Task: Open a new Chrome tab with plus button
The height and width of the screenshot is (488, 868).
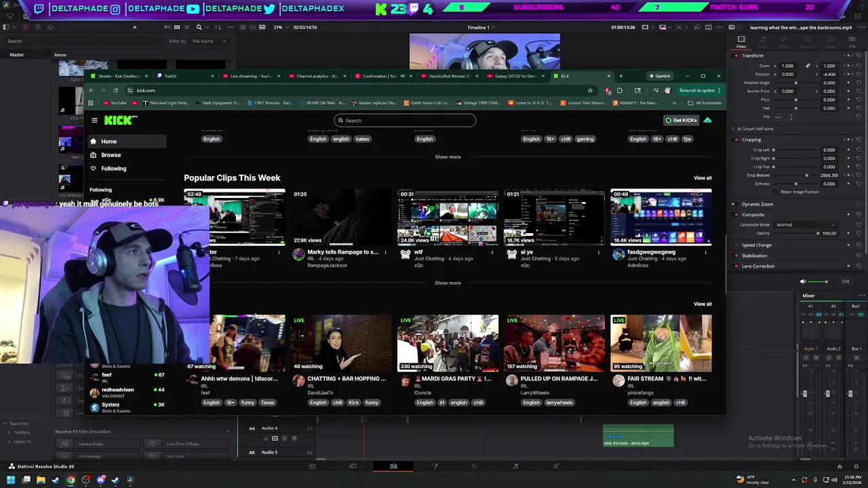Action: pyautogui.click(x=620, y=76)
